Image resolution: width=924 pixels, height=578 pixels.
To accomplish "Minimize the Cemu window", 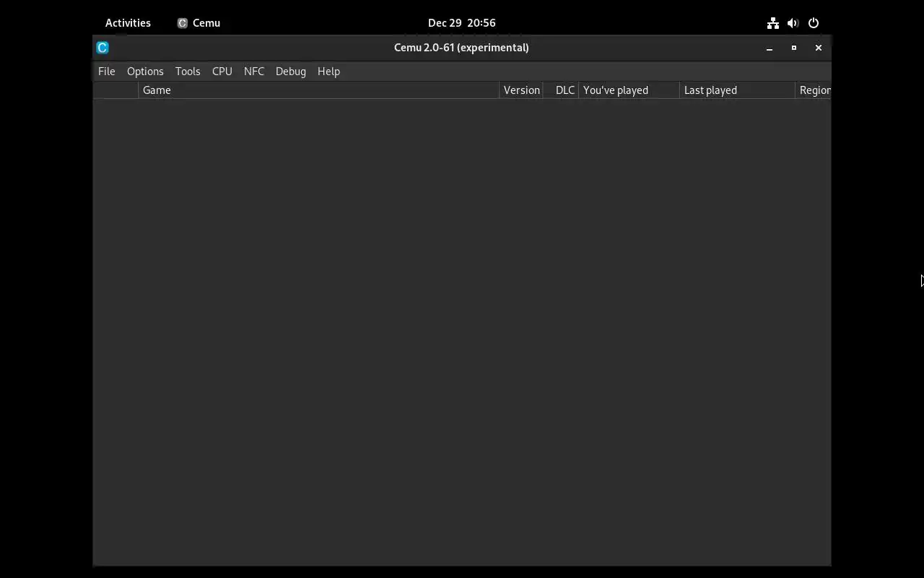I will pyautogui.click(x=770, y=48).
